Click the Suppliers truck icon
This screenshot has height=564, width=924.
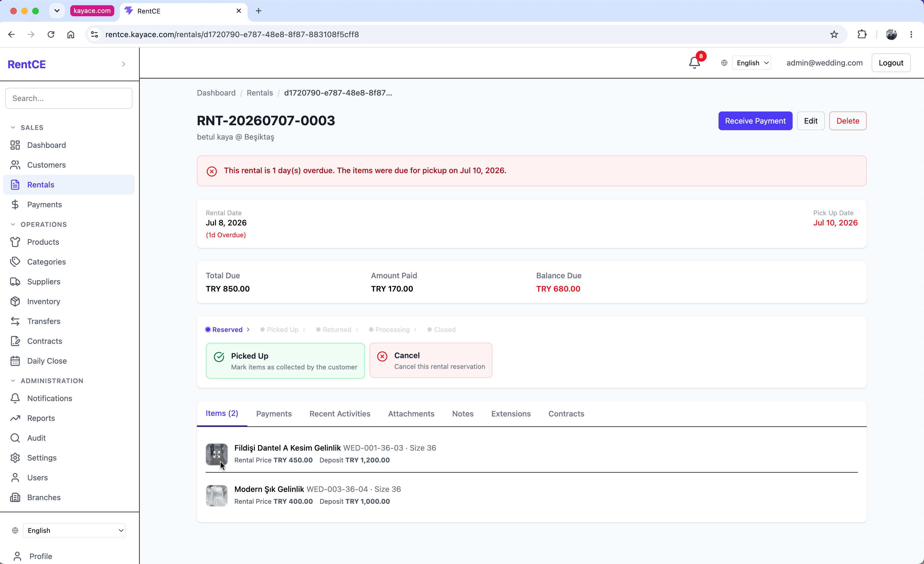15,282
